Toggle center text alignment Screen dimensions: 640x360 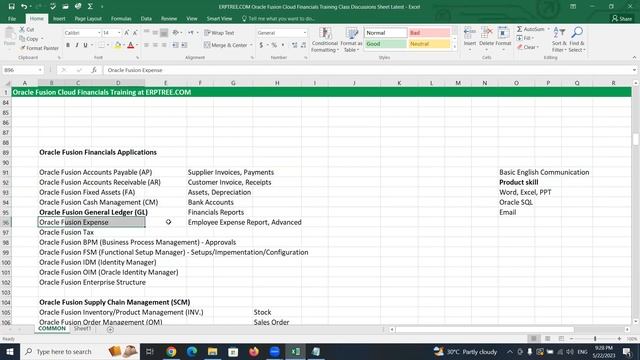155,45
